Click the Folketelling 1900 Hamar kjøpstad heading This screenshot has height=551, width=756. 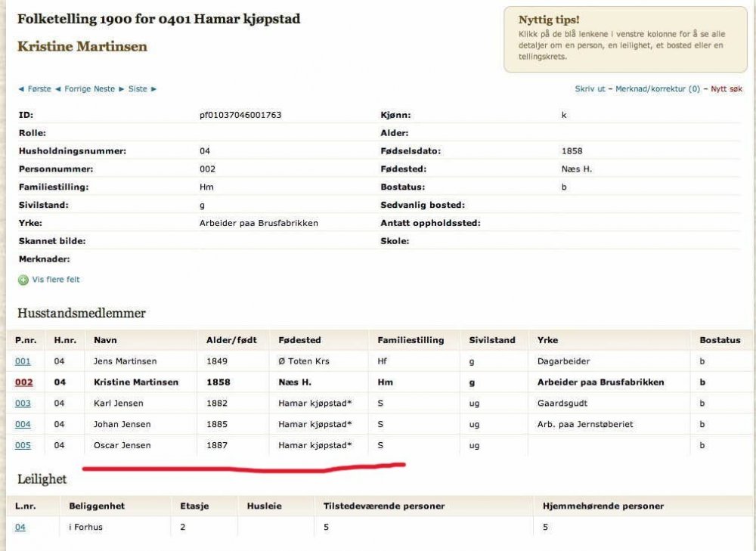click(159, 19)
